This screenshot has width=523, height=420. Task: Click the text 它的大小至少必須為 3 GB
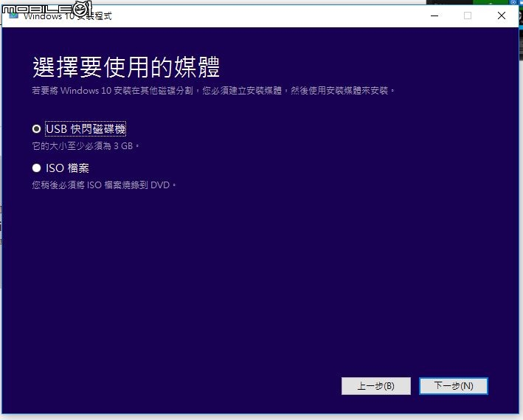click(86, 146)
